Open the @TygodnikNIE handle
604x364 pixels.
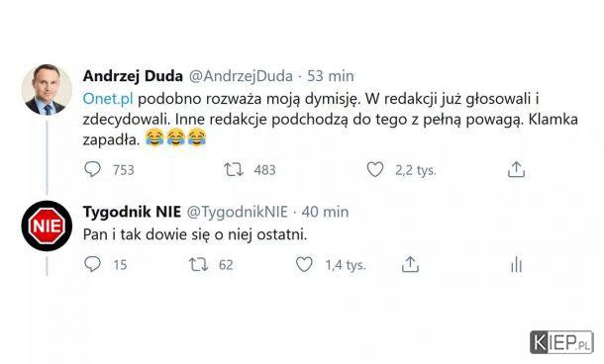pyautogui.click(x=238, y=212)
